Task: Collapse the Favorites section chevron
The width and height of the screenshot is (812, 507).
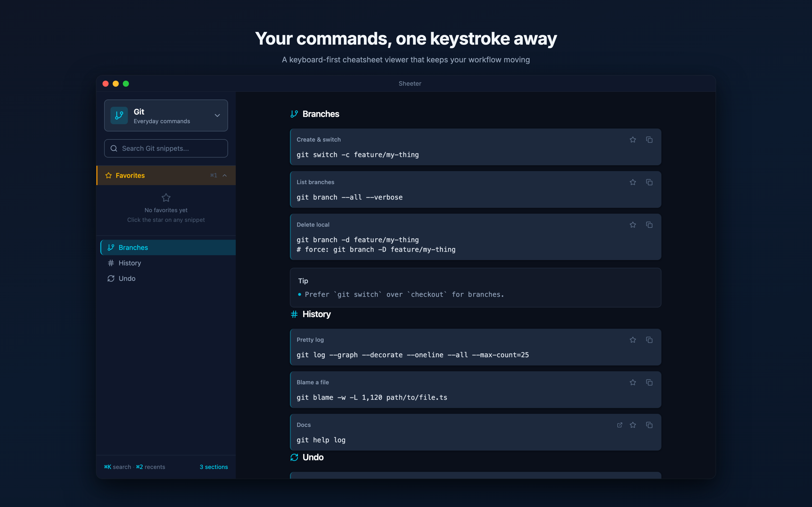Action: click(x=225, y=175)
